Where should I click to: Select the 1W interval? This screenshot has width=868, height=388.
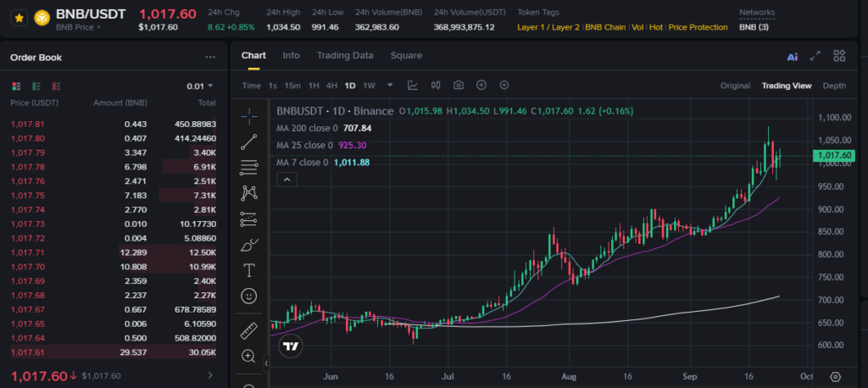coord(369,86)
